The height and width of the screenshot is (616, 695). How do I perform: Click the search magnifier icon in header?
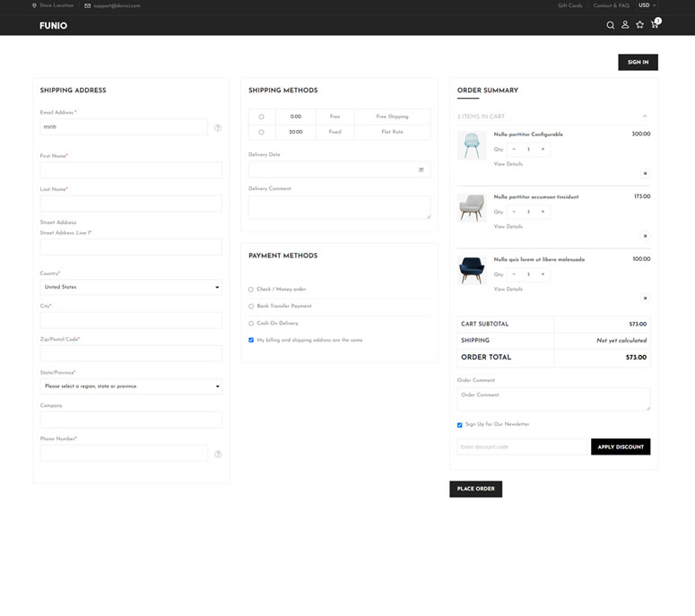(611, 25)
